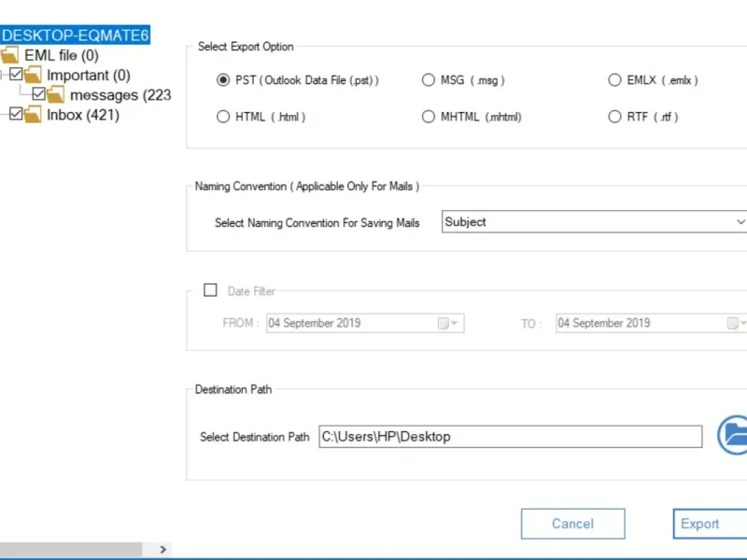Viewport: 747px width, 560px height.
Task: Click the folder tree horizontal scrollbar thumb
Action: 71,550
